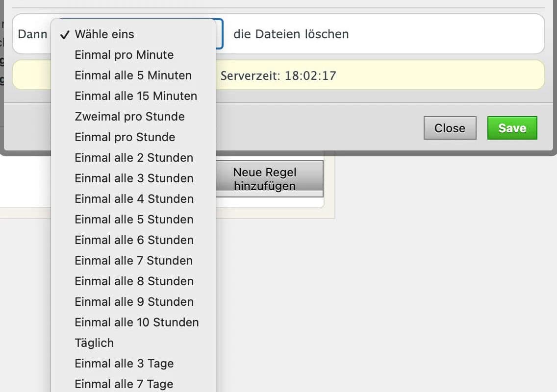
Task: Choose "Einmal alle 5 Minuten" option
Action: pyautogui.click(x=133, y=75)
